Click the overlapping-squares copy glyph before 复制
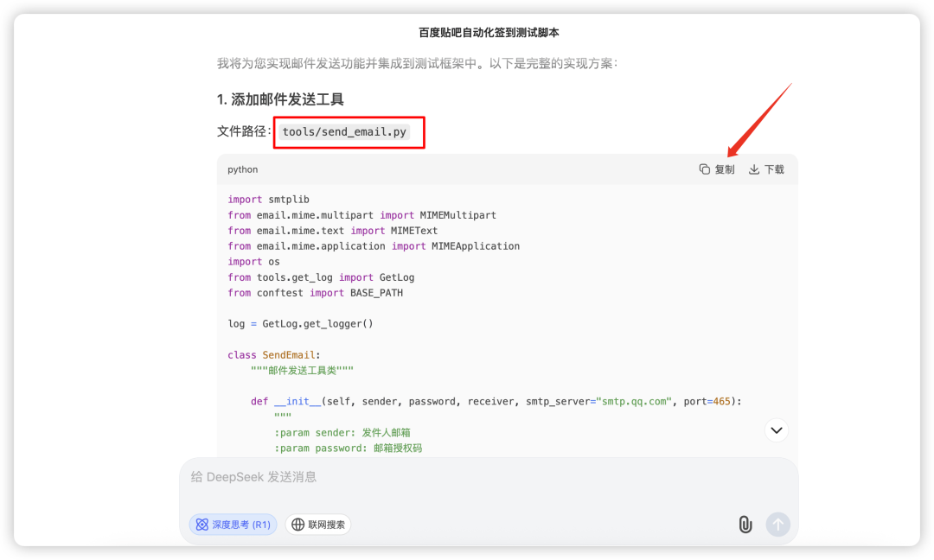 [705, 169]
